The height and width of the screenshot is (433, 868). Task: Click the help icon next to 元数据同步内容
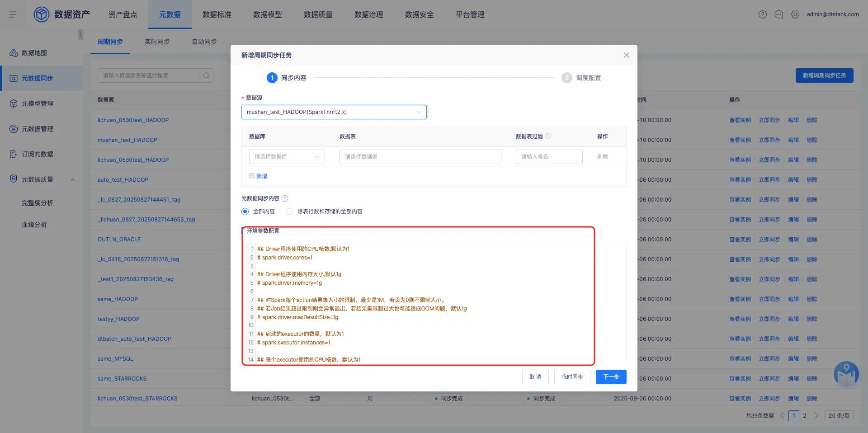click(285, 198)
